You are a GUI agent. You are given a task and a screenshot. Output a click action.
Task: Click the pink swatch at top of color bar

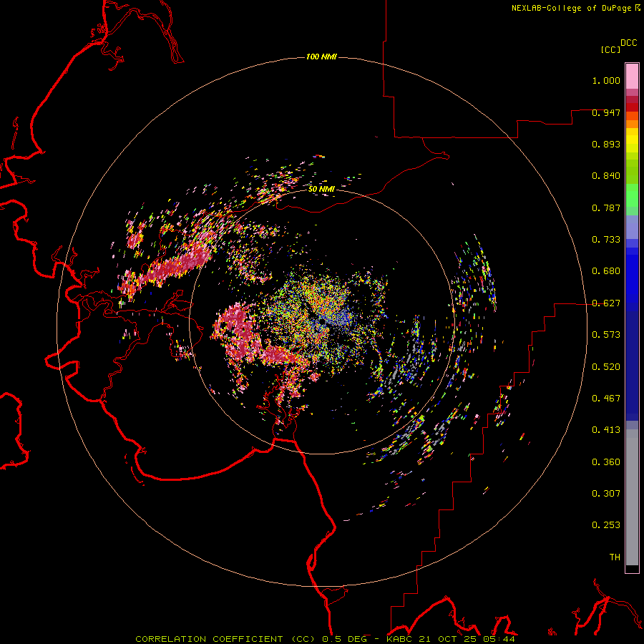632,77
